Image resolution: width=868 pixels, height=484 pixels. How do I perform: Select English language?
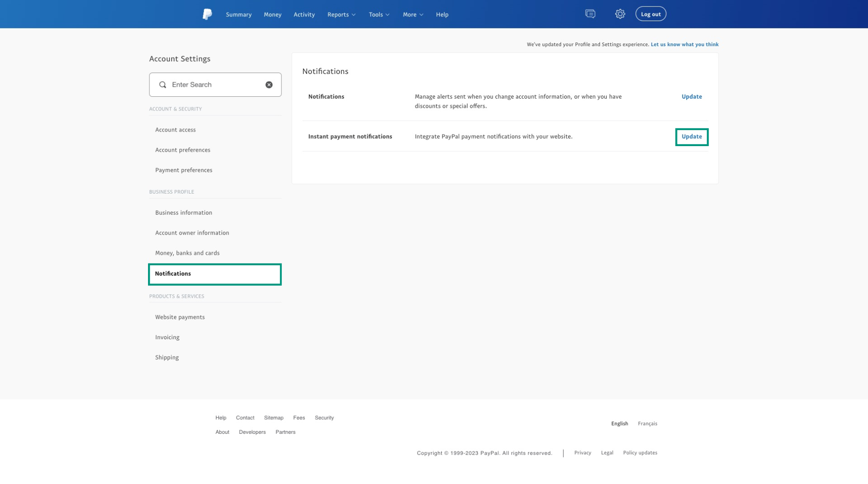click(x=619, y=424)
